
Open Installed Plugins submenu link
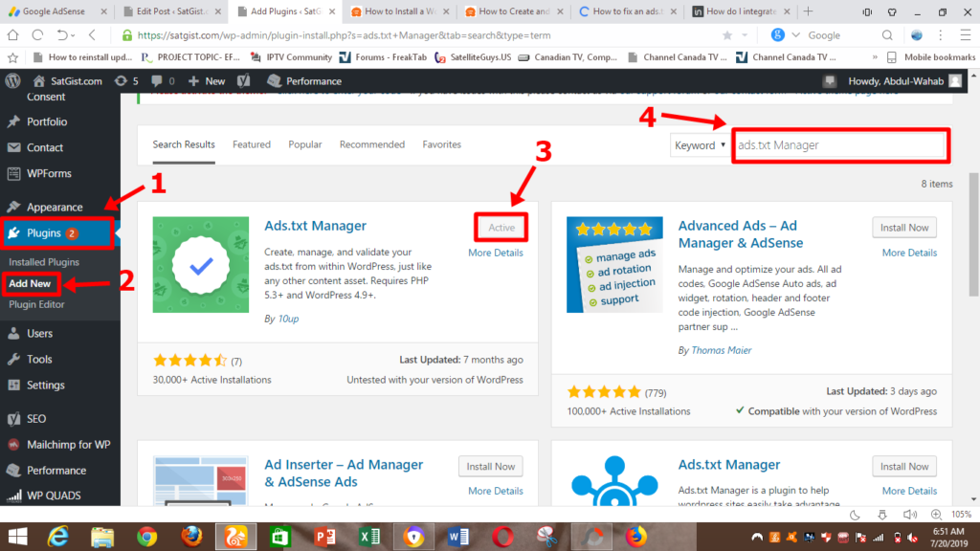pyautogui.click(x=44, y=262)
